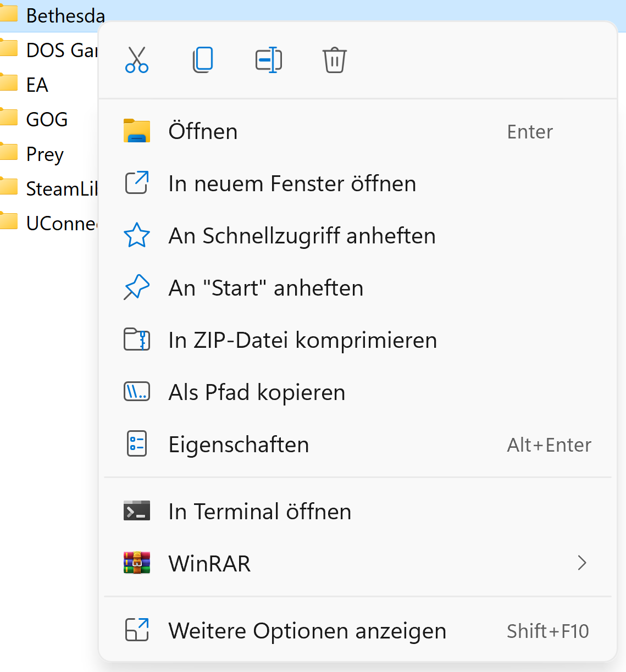Select the EA folder
The width and height of the screenshot is (626, 672).
tap(37, 85)
